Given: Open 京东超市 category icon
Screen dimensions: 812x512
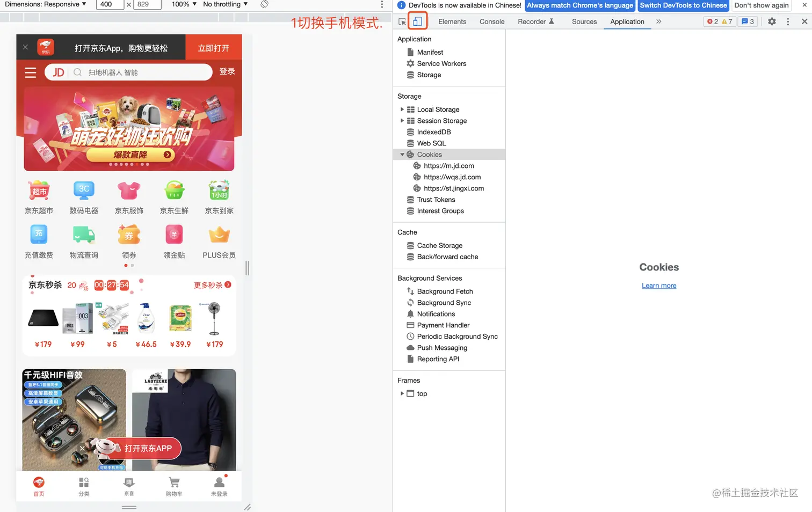Looking at the screenshot, I should click(39, 191).
